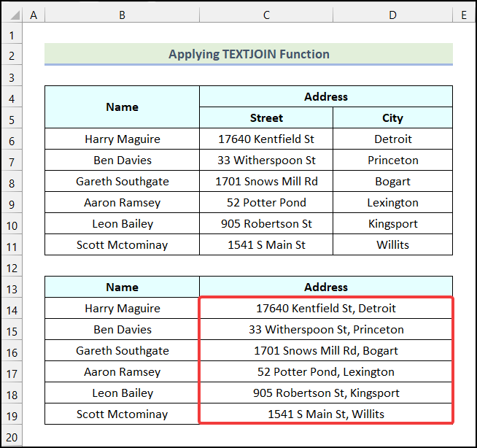Select Aaron Ramsey cell in row 17

coord(122,371)
